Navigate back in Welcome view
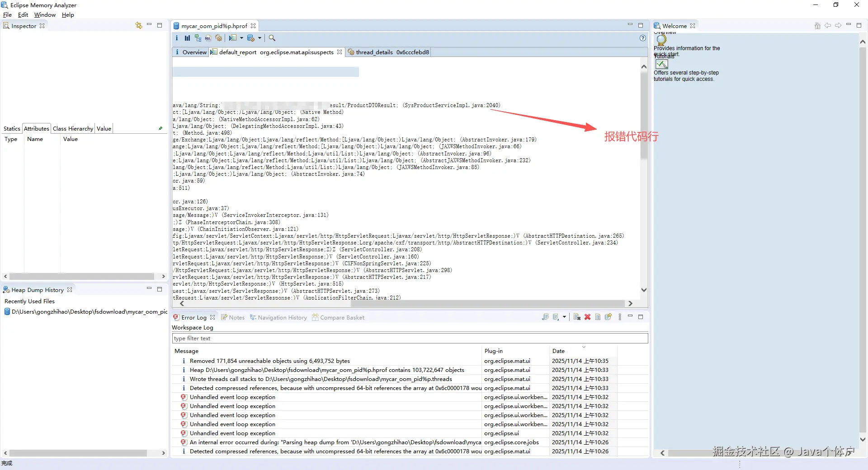868x470 pixels. [x=828, y=26]
